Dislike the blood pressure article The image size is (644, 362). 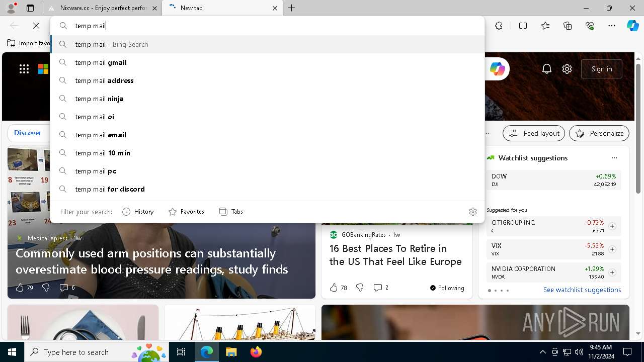(x=46, y=288)
